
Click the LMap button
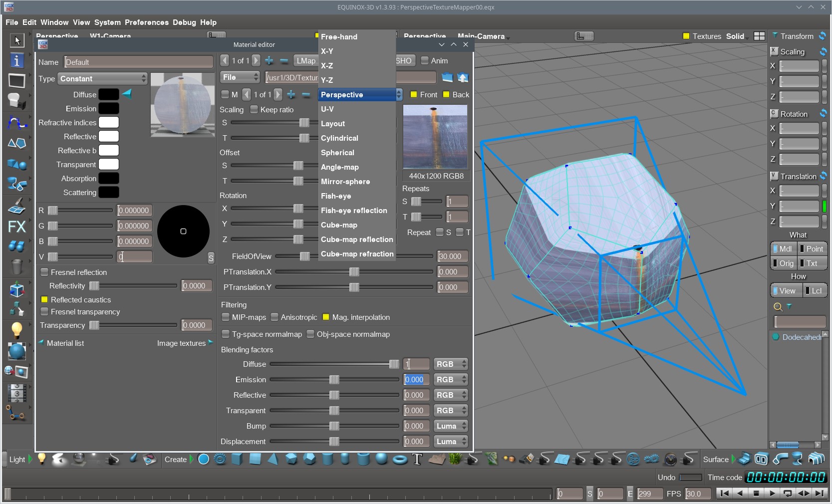(306, 60)
